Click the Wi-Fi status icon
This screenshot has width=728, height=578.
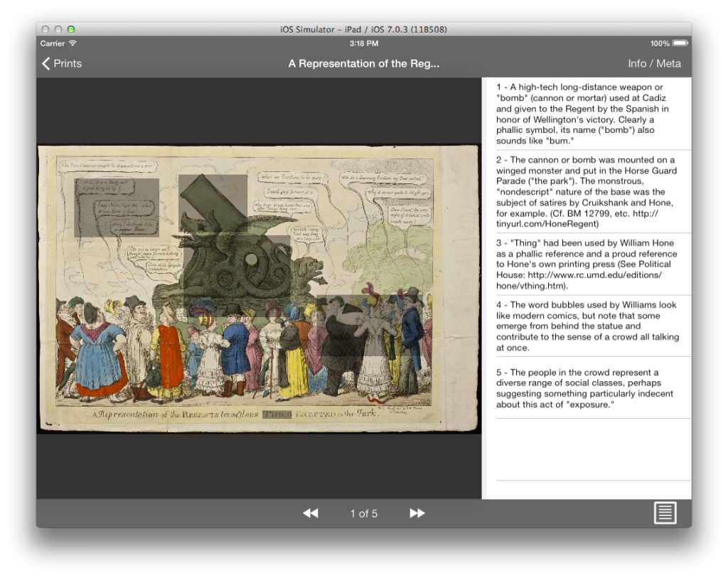pos(73,43)
